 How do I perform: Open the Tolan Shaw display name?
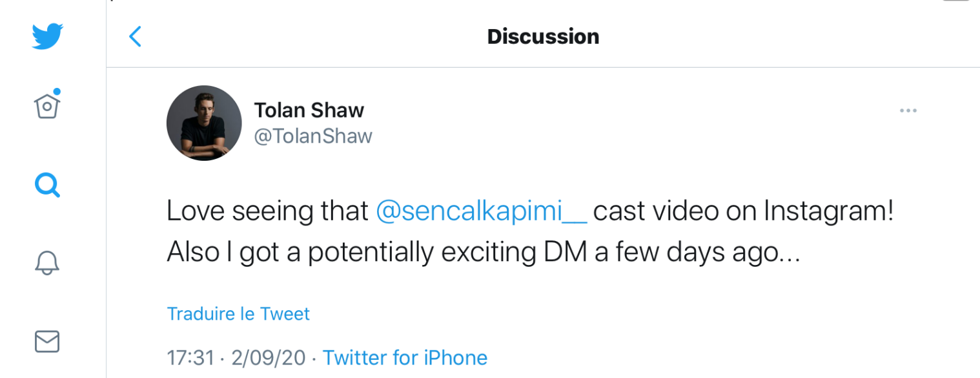(309, 110)
